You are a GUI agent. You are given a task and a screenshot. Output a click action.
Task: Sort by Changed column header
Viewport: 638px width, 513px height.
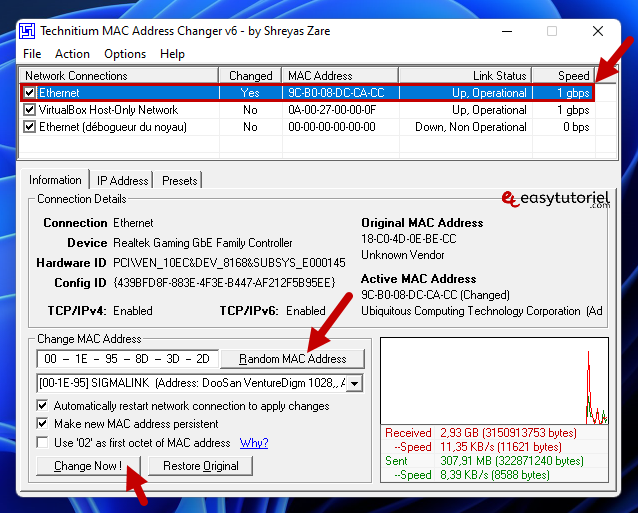tap(250, 76)
